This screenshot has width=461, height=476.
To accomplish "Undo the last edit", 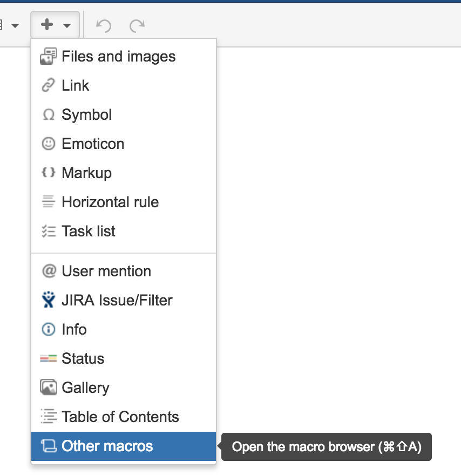I will click(104, 25).
